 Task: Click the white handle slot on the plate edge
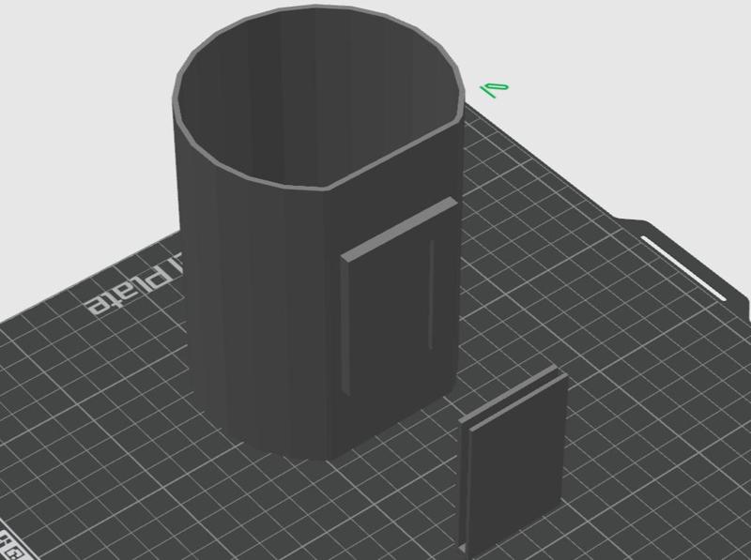(x=684, y=267)
